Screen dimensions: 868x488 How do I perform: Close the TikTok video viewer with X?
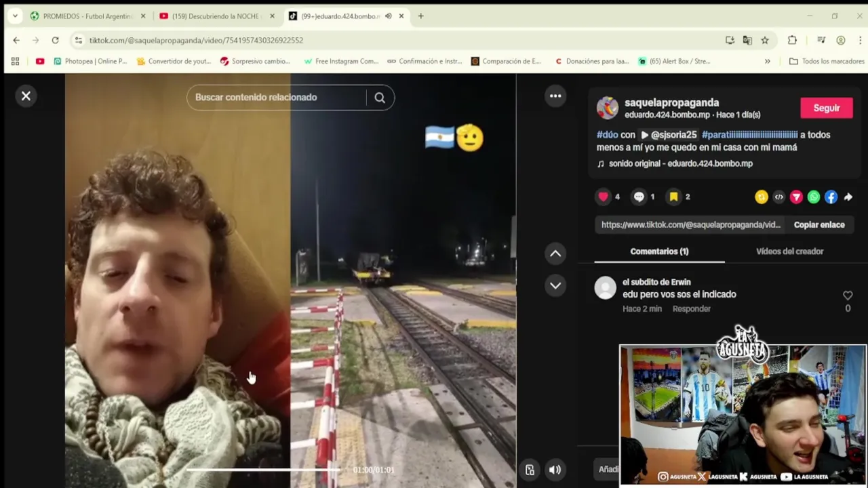point(26,96)
